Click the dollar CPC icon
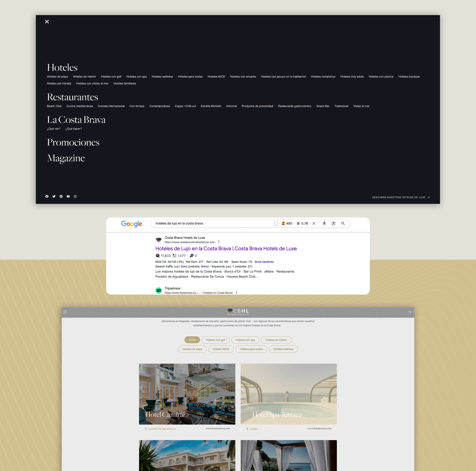476x471 pixels. [298, 223]
